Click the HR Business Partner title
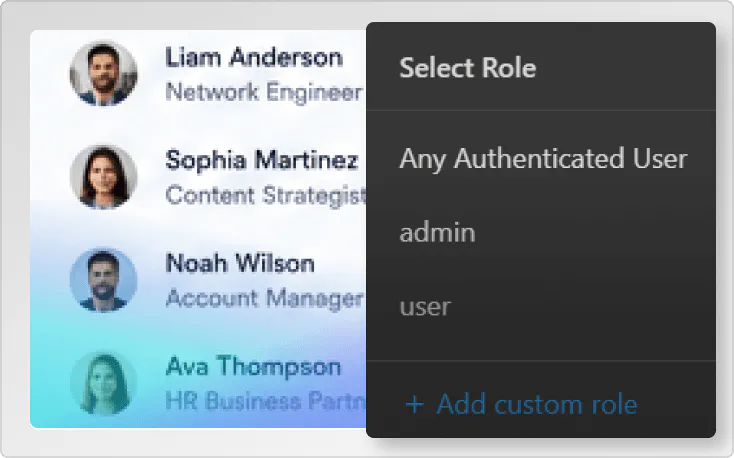The image size is (734, 458). coord(266,401)
